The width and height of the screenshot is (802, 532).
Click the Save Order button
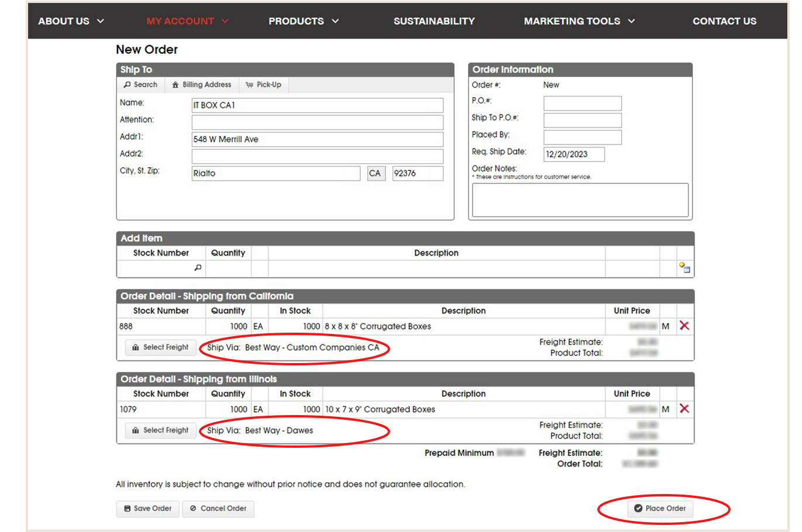point(148,509)
